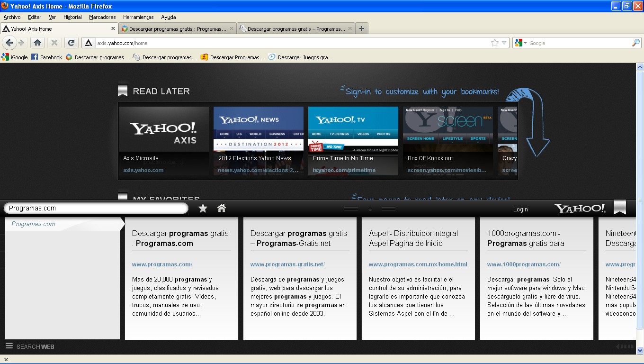Open the www.programas.com.mx/home.html link
This screenshot has width=644, height=364.
[x=418, y=264]
